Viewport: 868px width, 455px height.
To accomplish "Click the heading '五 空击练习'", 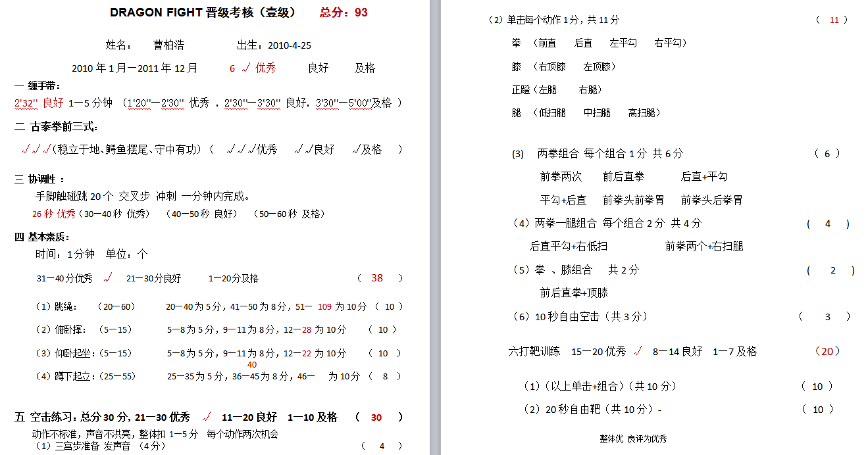I will coord(46,418).
